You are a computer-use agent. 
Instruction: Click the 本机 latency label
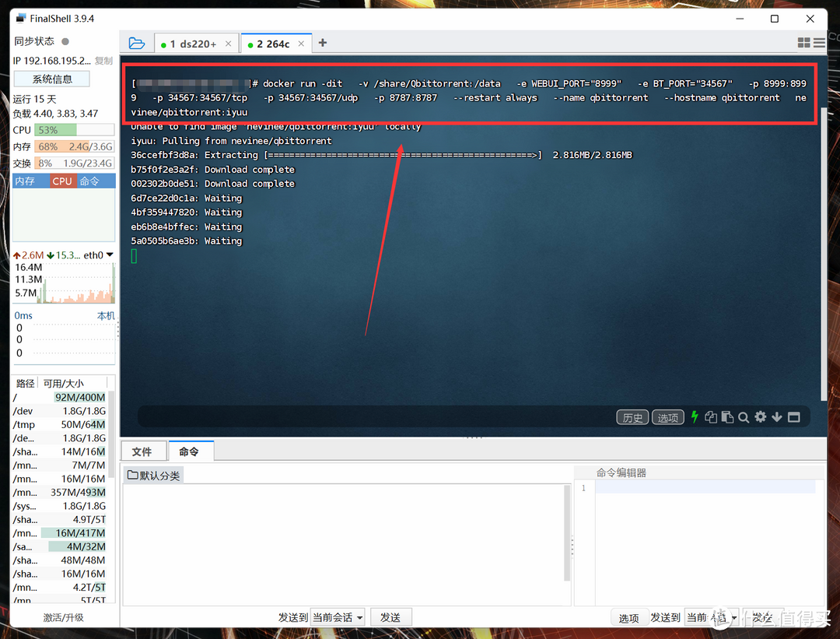click(x=106, y=316)
